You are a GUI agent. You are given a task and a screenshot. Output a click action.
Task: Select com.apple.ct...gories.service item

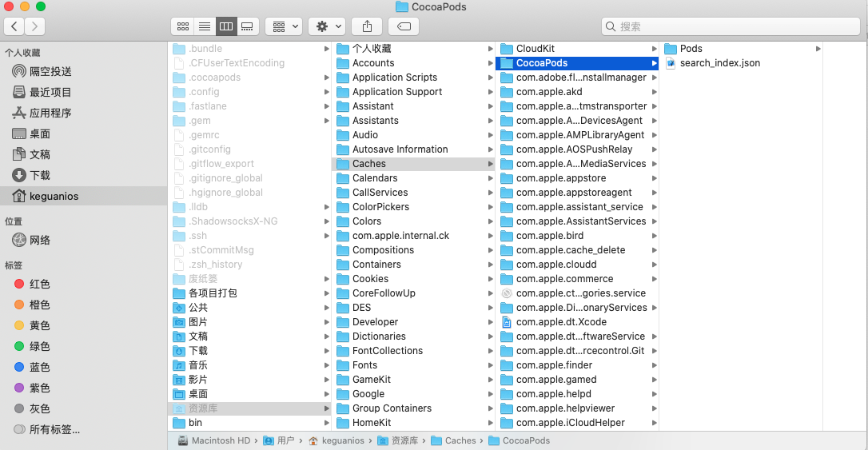pos(577,293)
